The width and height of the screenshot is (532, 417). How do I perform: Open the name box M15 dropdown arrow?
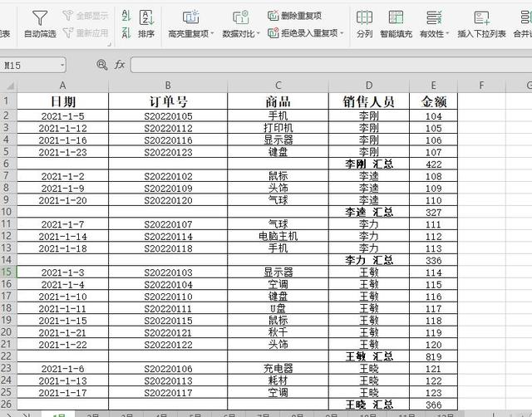pos(62,65)
